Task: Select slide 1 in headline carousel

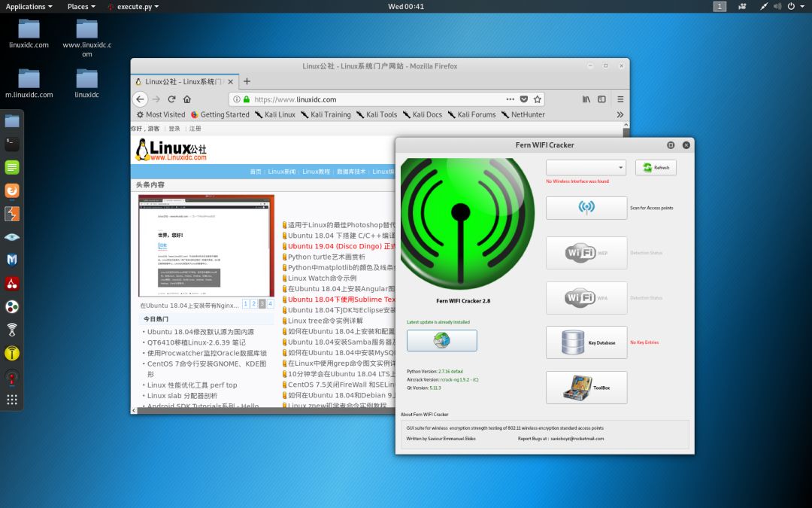Action: point(245,304)
